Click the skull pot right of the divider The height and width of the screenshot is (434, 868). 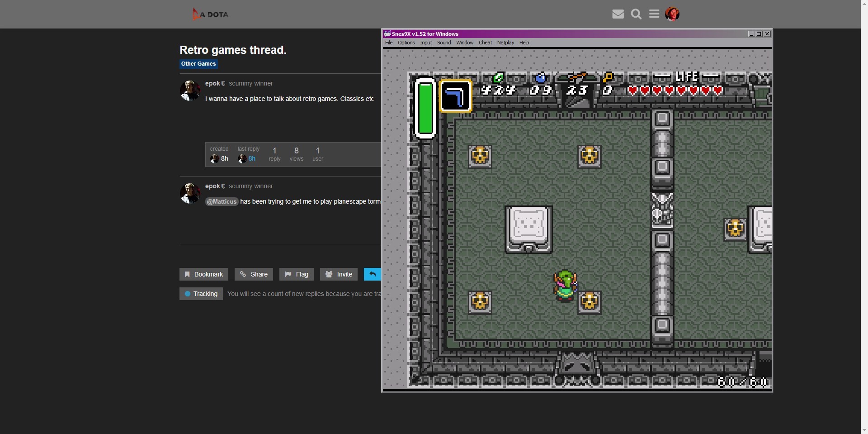(735, 229)
